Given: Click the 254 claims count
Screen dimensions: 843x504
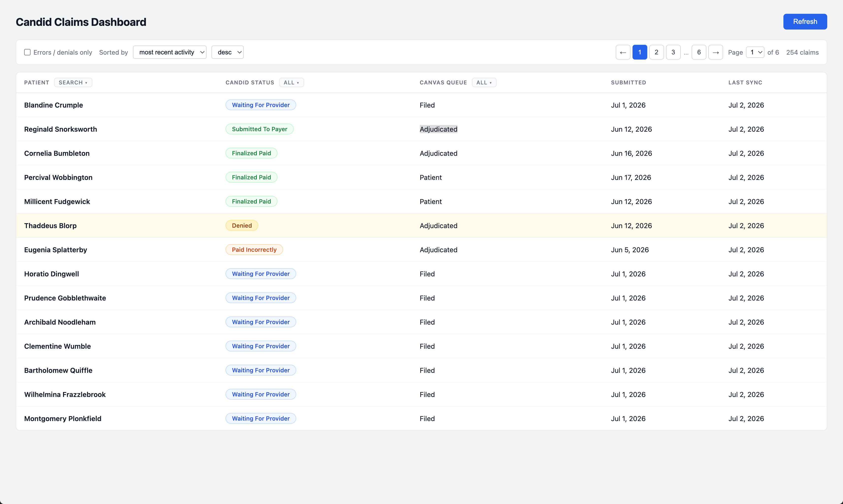Looking at the screenshot, I should [x=802, y=52].
